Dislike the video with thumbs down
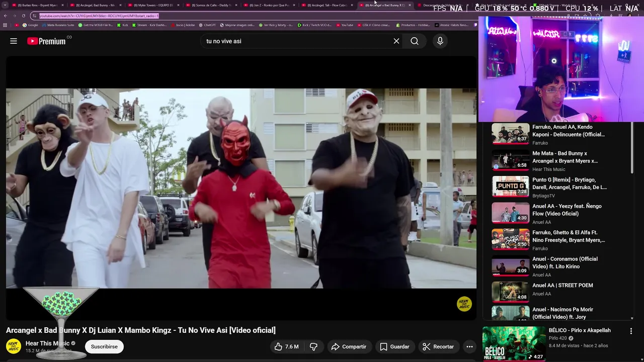The height and width of the screenshot is (362, 644). click(x=314, y=346)
